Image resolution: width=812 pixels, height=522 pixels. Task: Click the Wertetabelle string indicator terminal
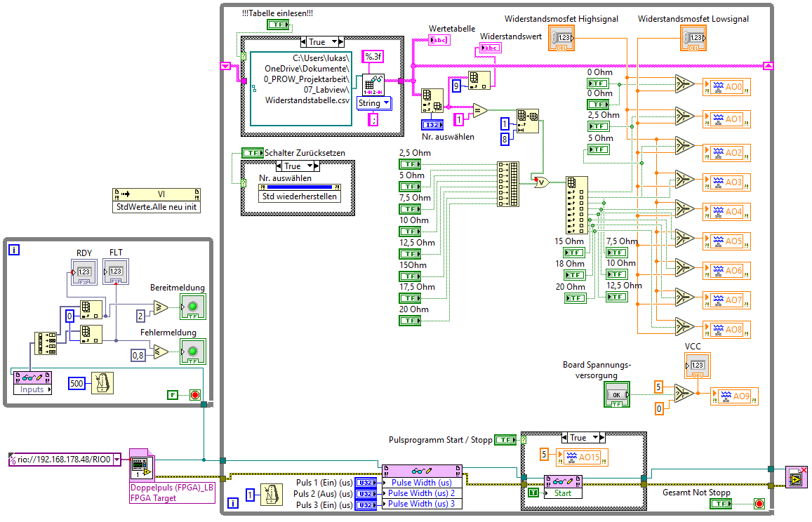(439, 40)
